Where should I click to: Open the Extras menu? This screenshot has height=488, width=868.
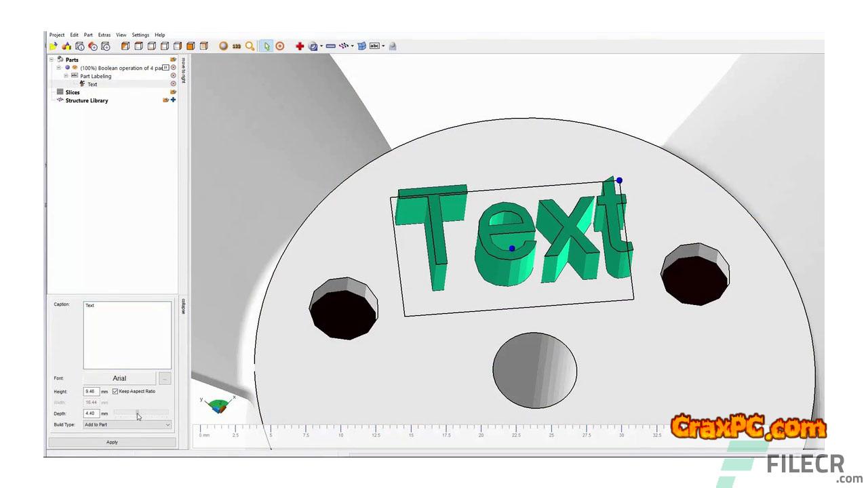pos(104,35)
